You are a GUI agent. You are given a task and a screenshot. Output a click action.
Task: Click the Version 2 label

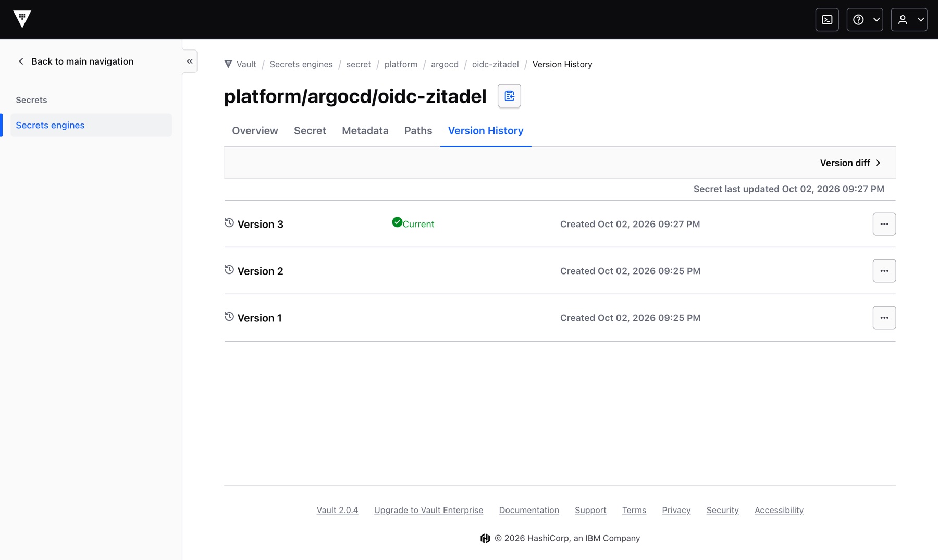pos(261,271)
